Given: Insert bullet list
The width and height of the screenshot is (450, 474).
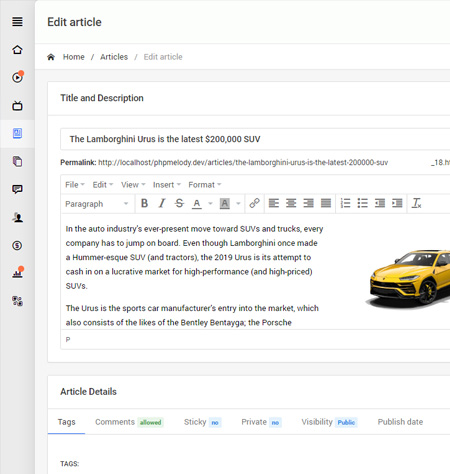Looking at the screenshot, I should point(362,203).
